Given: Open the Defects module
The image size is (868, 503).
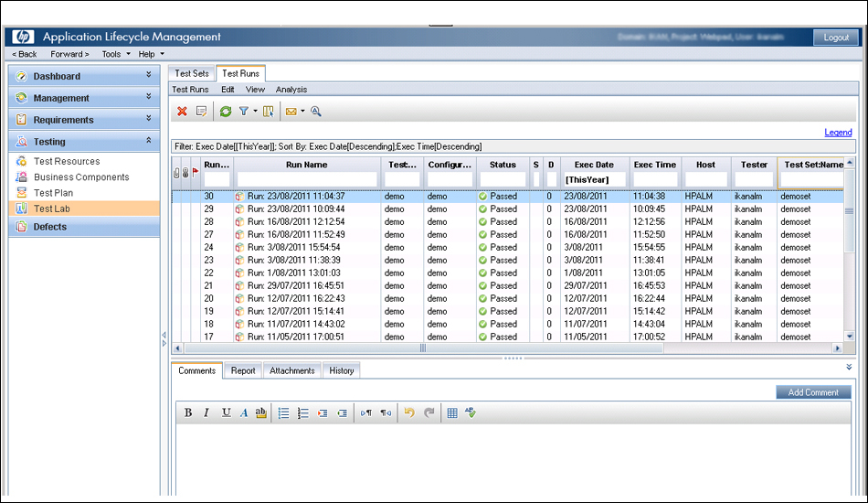Looking at the screenshot, I should 84,227.
